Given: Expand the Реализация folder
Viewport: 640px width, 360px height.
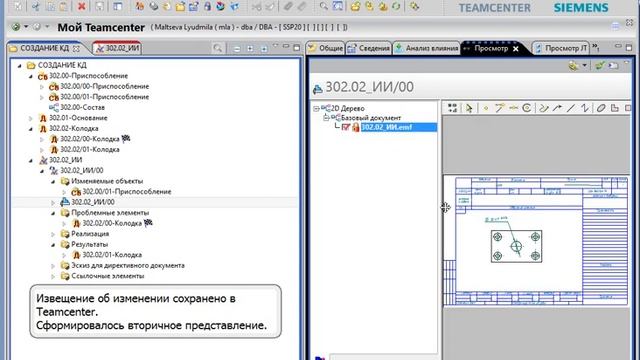Looking at the screenshot, I should pyautogui.click(x=53, y=234).
